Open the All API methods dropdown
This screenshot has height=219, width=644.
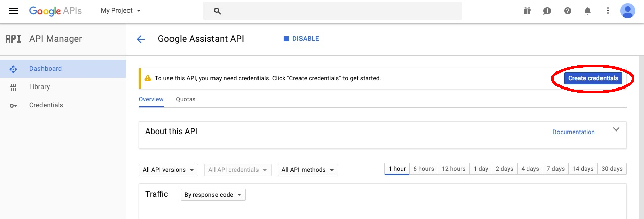point(308,170)
